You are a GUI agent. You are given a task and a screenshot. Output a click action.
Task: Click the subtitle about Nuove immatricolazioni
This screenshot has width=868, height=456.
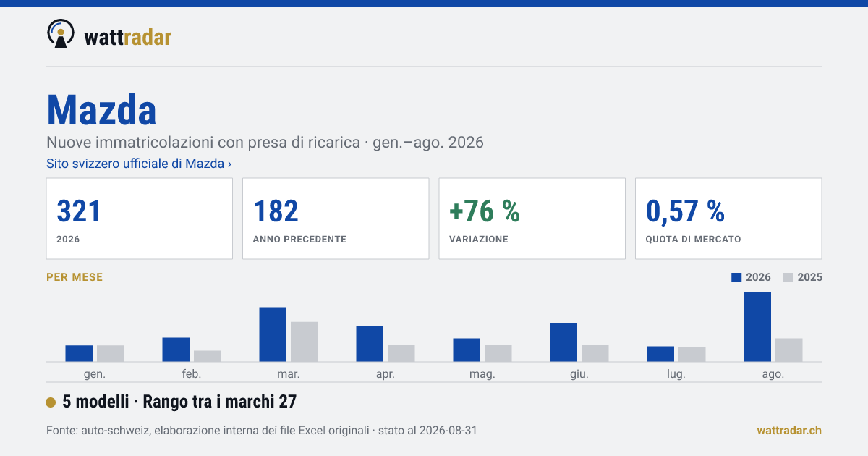[x=265, y=143]
